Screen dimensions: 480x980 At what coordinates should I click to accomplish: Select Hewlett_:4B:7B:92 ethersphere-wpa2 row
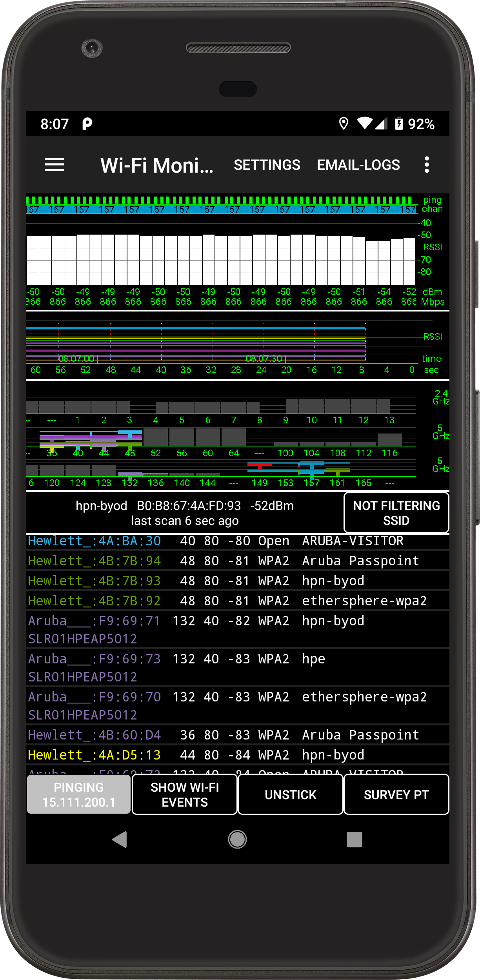click(238, 601)
